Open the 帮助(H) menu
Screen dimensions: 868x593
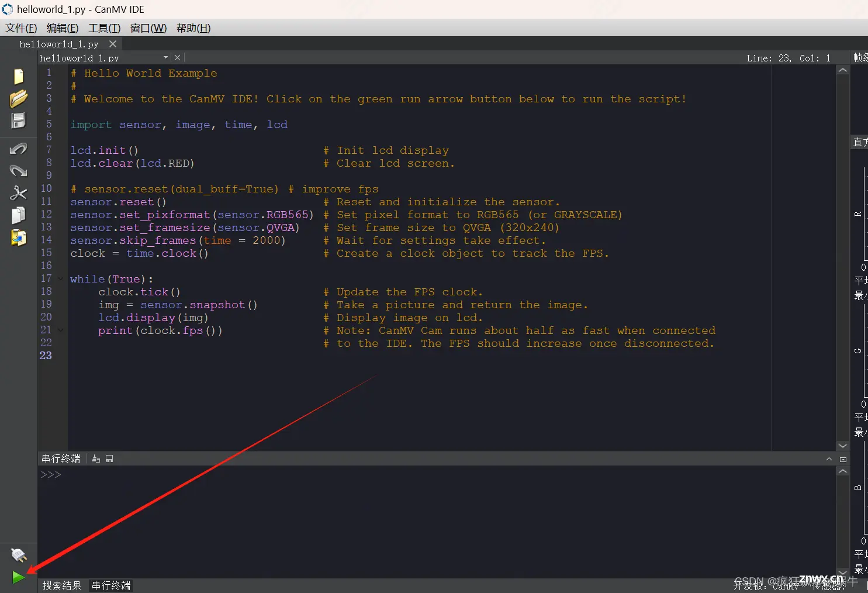point(193,28)
